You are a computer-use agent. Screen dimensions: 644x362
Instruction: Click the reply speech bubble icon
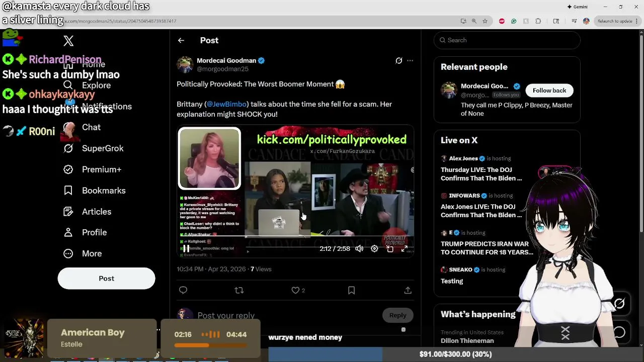click(x=183, y=290)
